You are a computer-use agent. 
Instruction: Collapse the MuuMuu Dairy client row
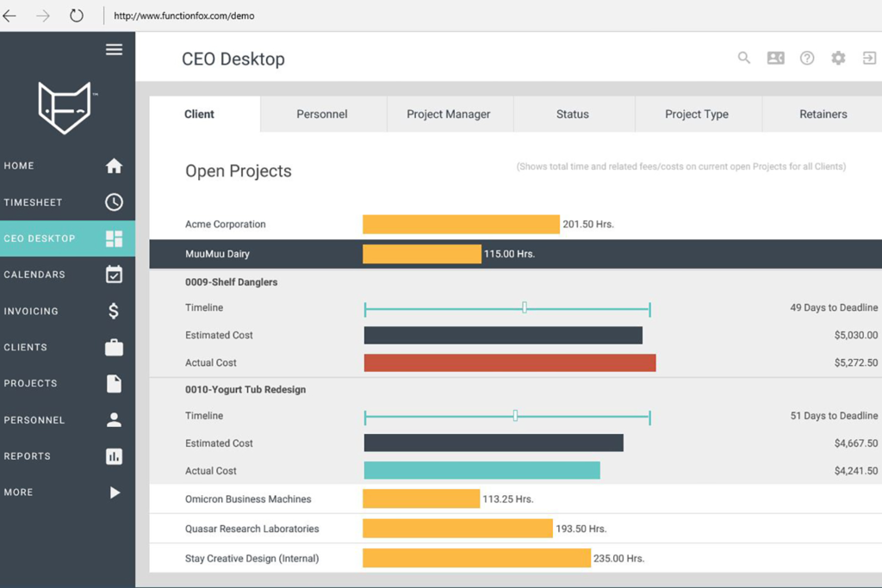(x=217, y=254)
